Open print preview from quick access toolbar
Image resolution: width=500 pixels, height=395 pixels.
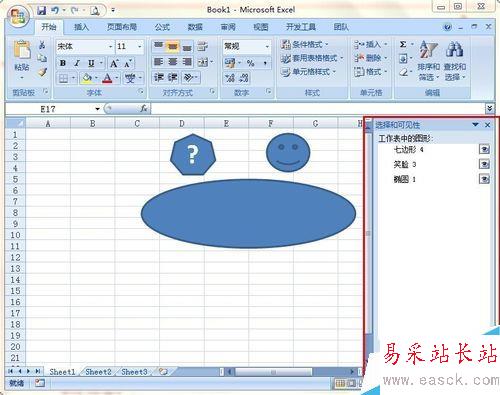95,11
